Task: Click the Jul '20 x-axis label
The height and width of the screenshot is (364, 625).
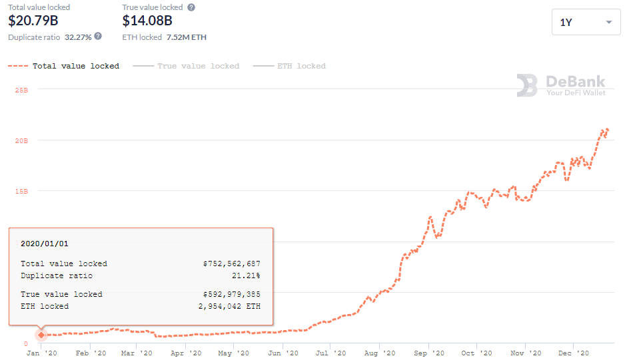Action: coord(330,353)
